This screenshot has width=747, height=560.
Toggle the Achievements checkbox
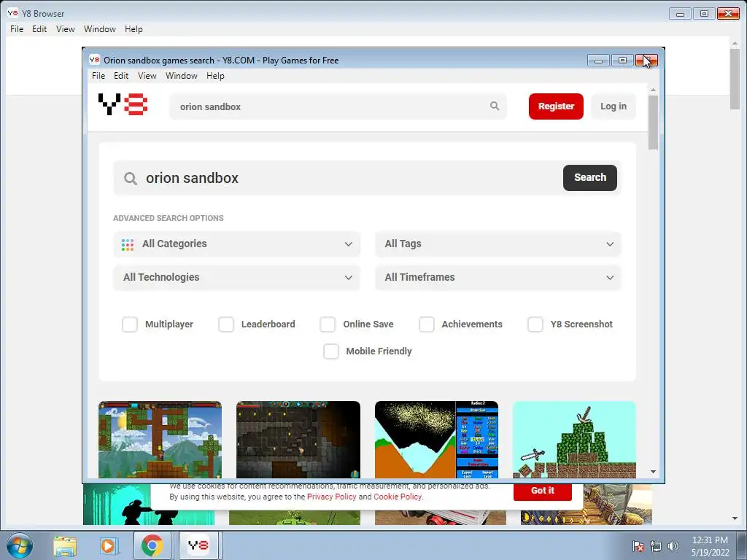coord(426,324)
